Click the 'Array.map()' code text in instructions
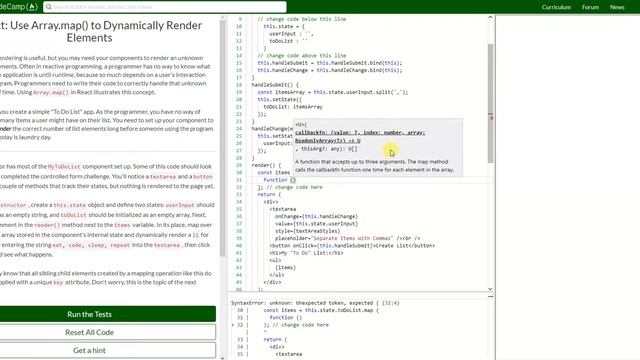This screenshot has height=360, width=640. tap(51, 93)
